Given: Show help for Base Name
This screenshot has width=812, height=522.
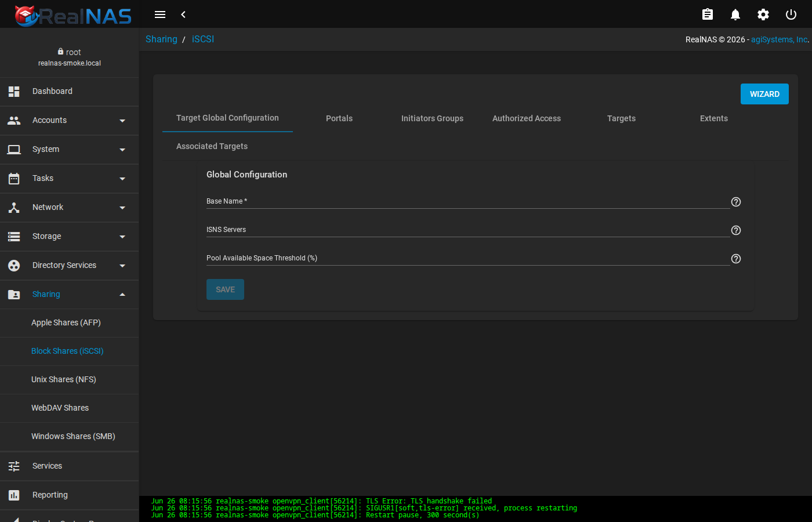Looking at the screenshot, I should pyautogui.click(x=736, y=202).
